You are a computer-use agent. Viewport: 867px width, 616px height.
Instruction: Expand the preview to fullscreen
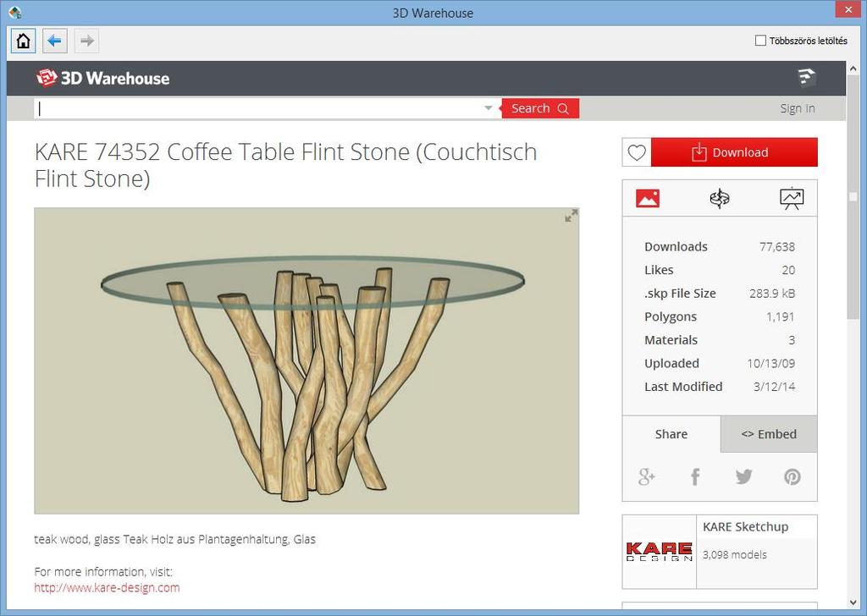572,216
